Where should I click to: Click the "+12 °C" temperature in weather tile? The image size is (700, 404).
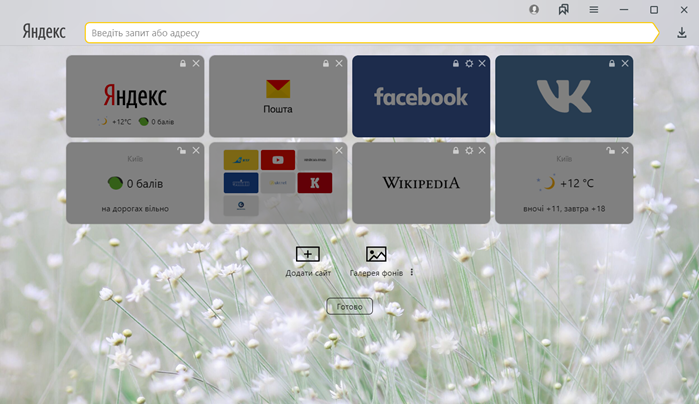tap(577, 183)
